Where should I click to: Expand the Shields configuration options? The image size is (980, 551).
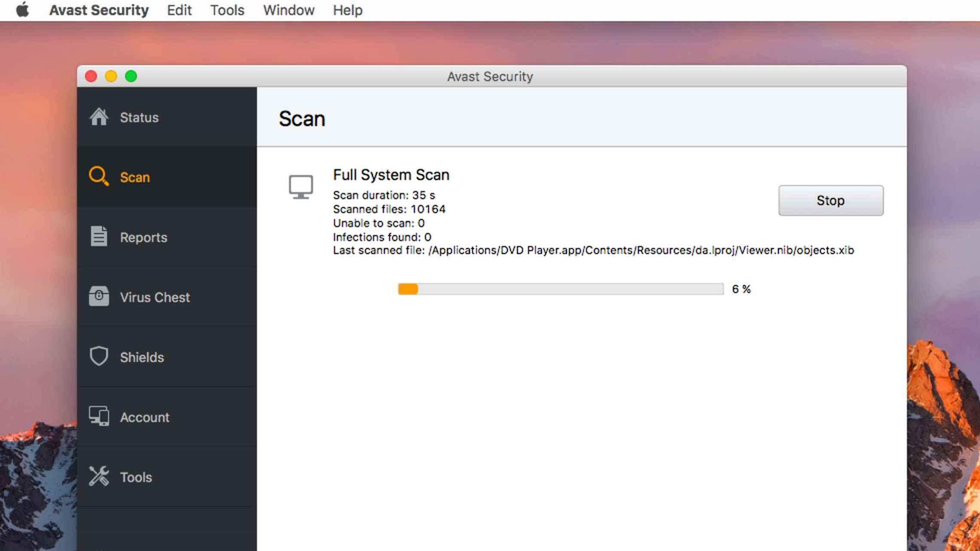pos(141,357)
